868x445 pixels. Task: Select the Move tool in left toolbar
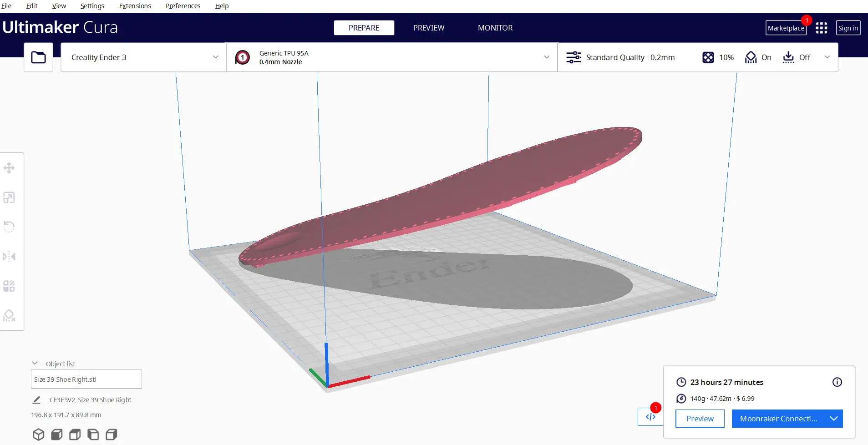9,168
